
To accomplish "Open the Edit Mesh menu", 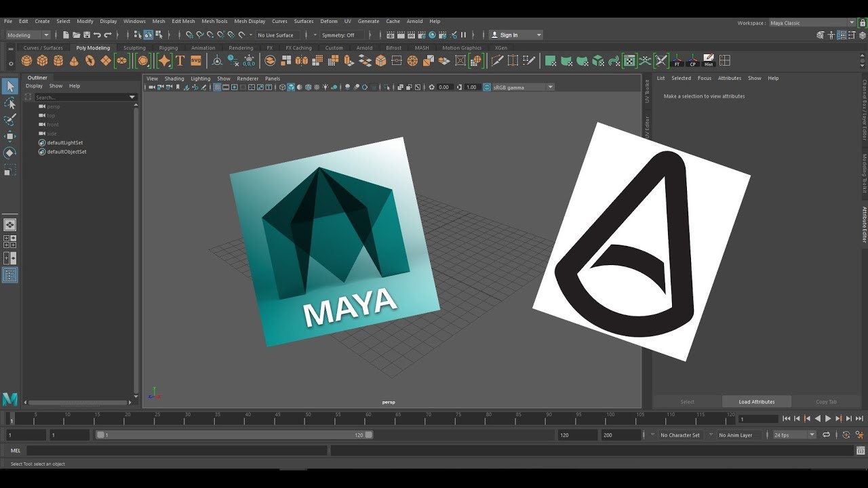I will (183, 21).
